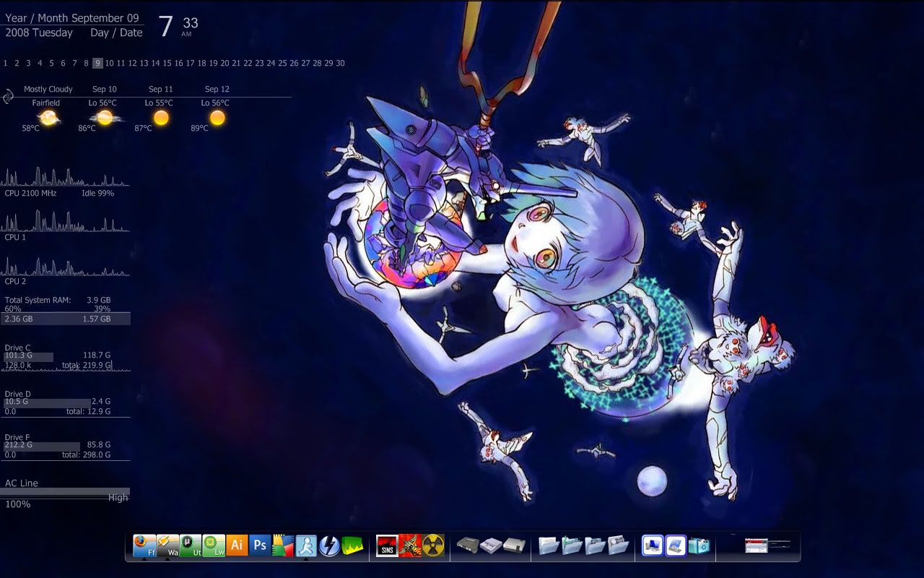Click the large clock hour '7'
The image size is (924, 578).
click(166, 27)
